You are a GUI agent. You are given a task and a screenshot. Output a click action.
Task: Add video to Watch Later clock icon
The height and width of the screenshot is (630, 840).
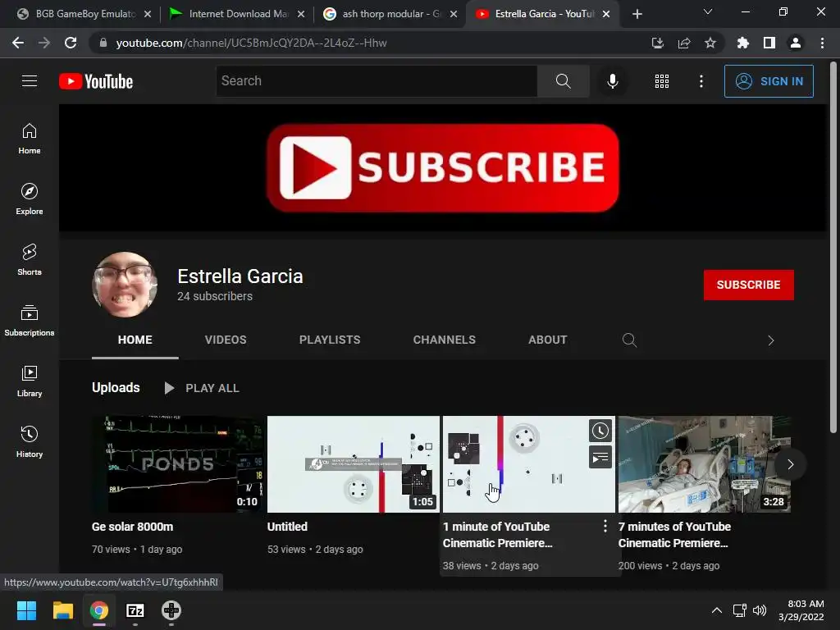(600, 431)
